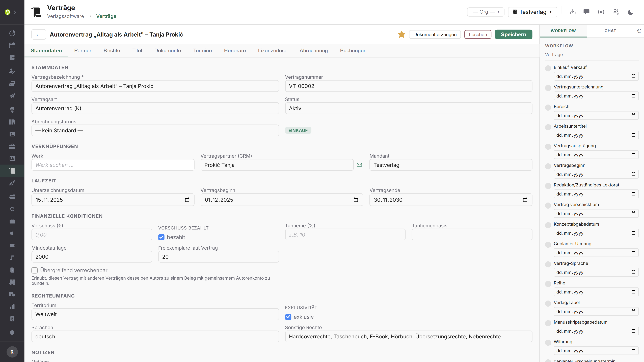Screen dimensions: 644x362
Task: Switch to the Lizenzerlöse tab
Action: tap(273, 50)
